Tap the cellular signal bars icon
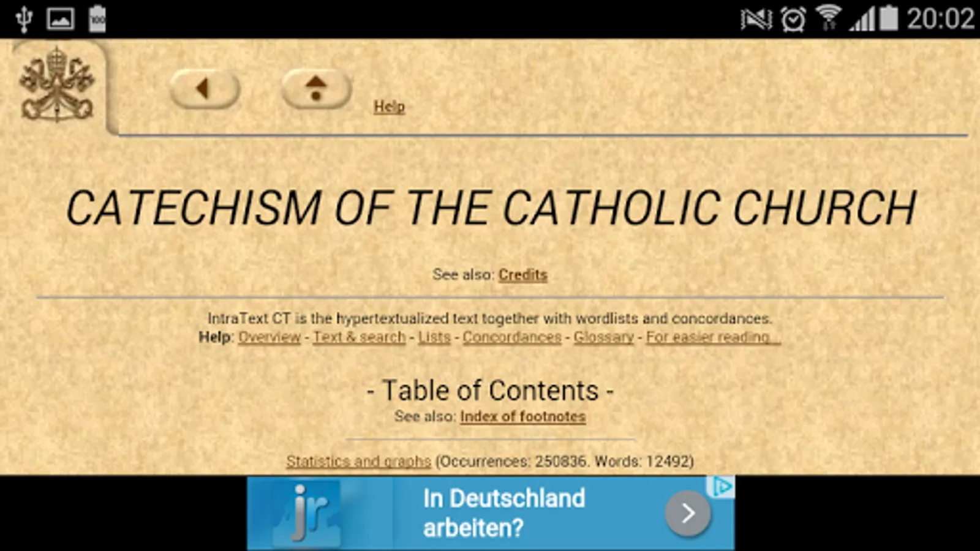Screen dimensions: 980x551 coord(862,20)
